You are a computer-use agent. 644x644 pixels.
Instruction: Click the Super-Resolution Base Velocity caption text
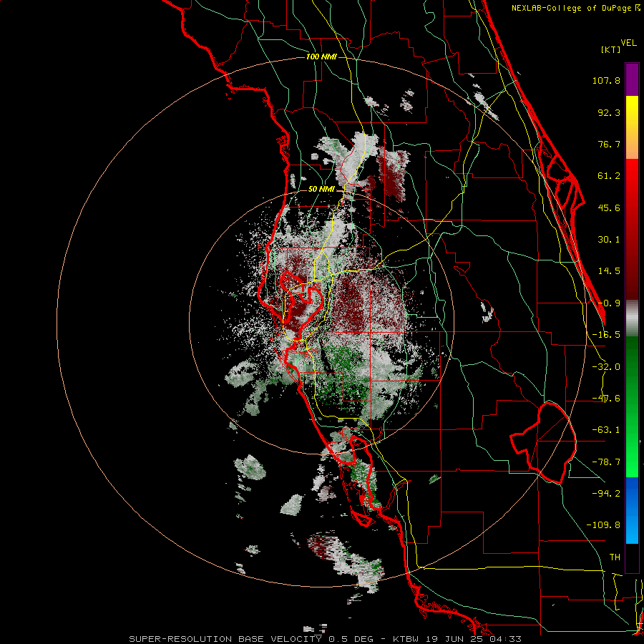click(325, 639)
